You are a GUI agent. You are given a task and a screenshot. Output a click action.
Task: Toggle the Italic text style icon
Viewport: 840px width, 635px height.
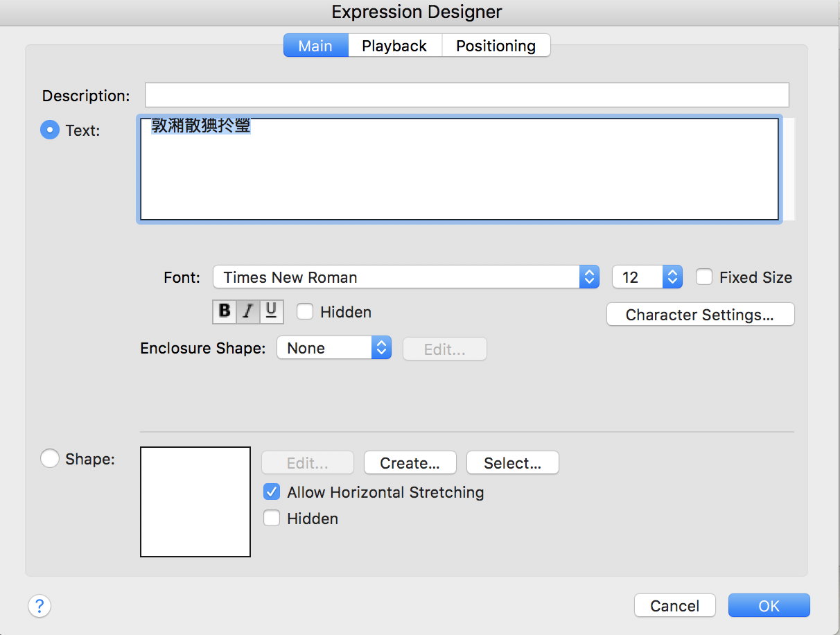248,312
